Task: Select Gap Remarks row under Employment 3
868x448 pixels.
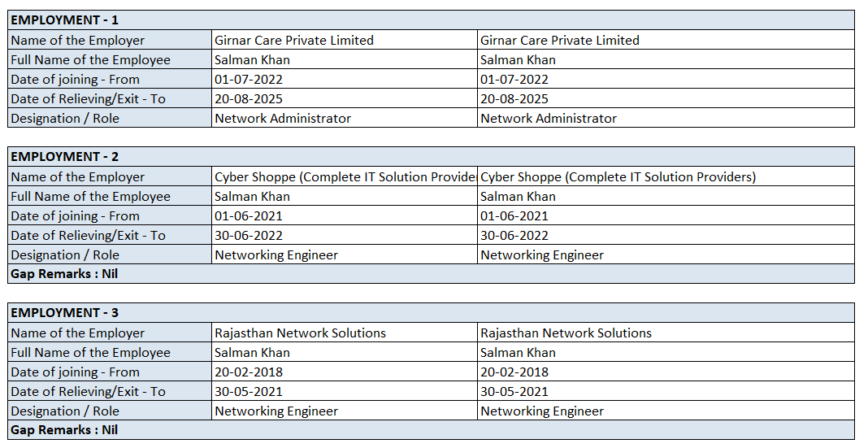Action: (x=64, y=430)
